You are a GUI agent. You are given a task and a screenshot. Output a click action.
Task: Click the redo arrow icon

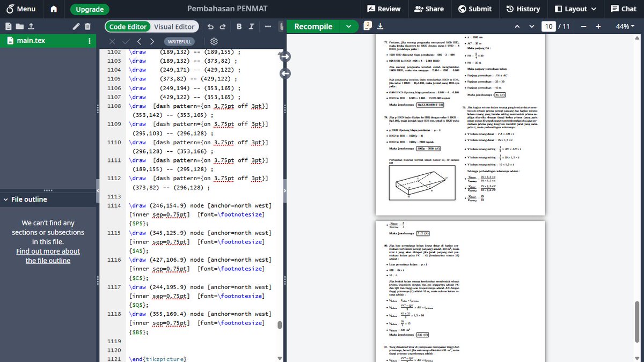pyautogui.click(x=222, y=26)
